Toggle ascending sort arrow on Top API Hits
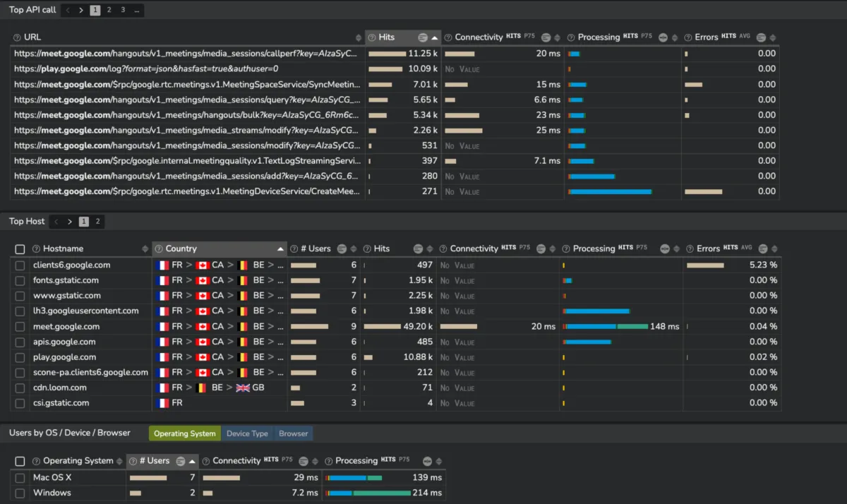 (435, 37)
